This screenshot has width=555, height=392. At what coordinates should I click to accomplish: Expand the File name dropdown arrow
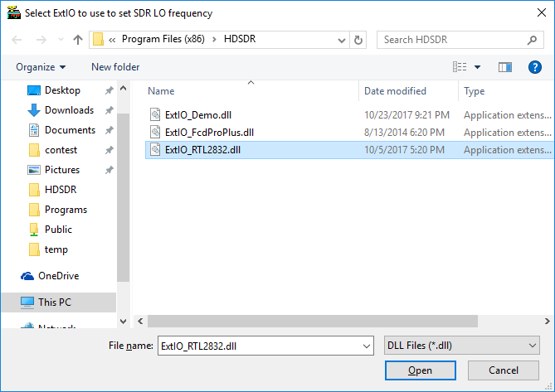pos(367,346)
